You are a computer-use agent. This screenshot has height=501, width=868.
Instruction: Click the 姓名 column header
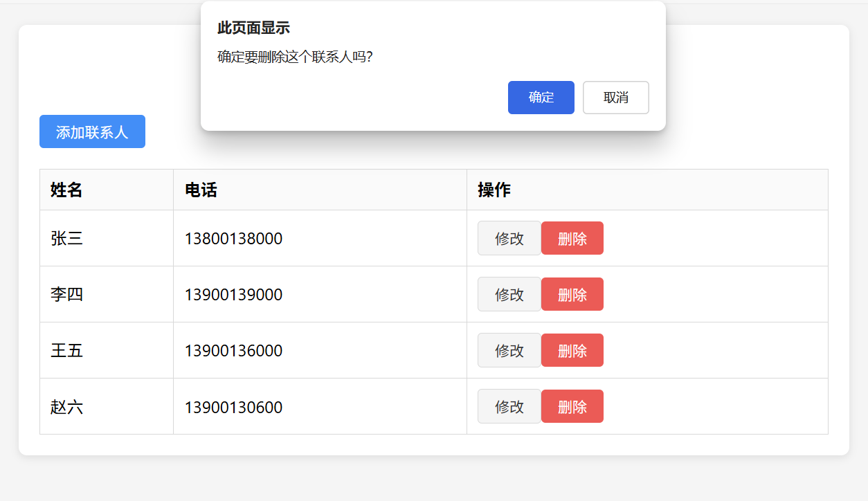click(107, 190)
